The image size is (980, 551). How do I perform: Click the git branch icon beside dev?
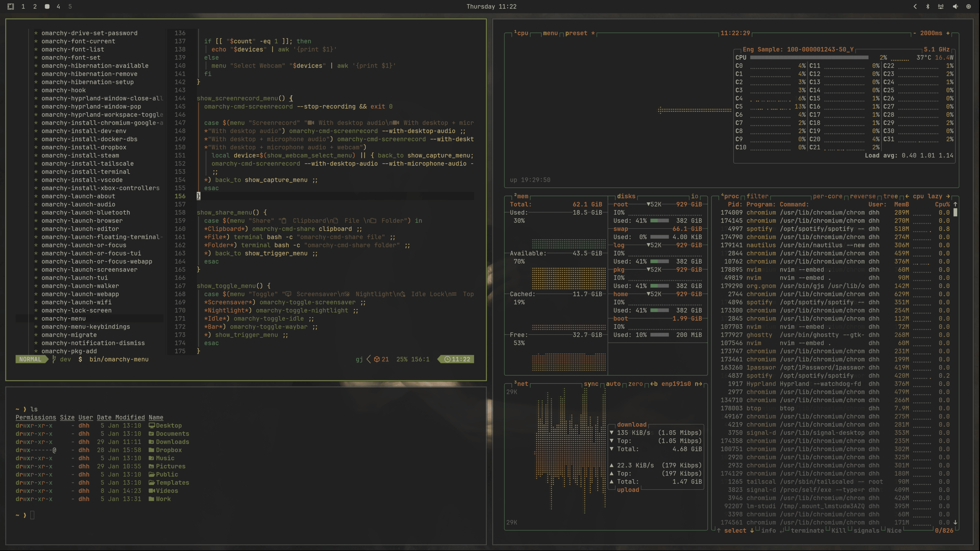tap(54, 359)
